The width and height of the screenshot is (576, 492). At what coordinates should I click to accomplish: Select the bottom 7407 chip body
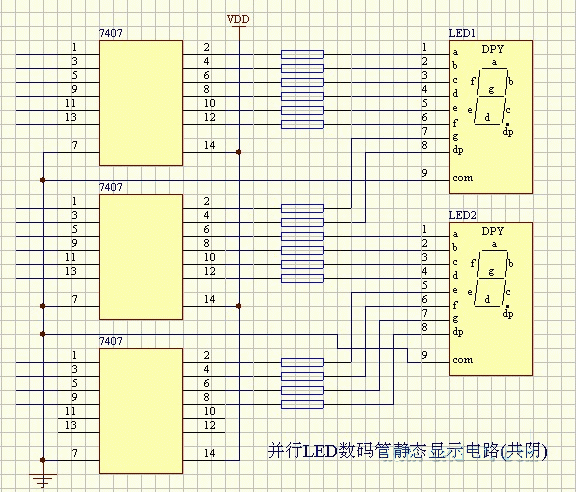point(141,411)
